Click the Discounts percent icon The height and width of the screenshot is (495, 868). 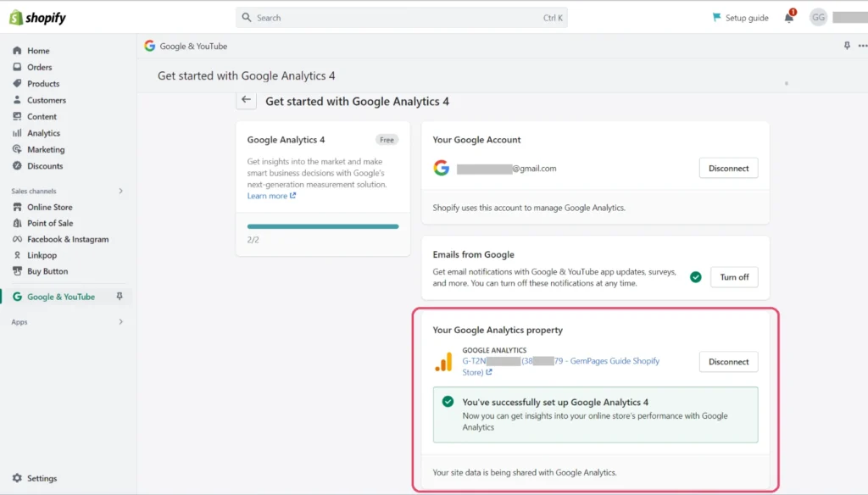[x=17, y=165]
